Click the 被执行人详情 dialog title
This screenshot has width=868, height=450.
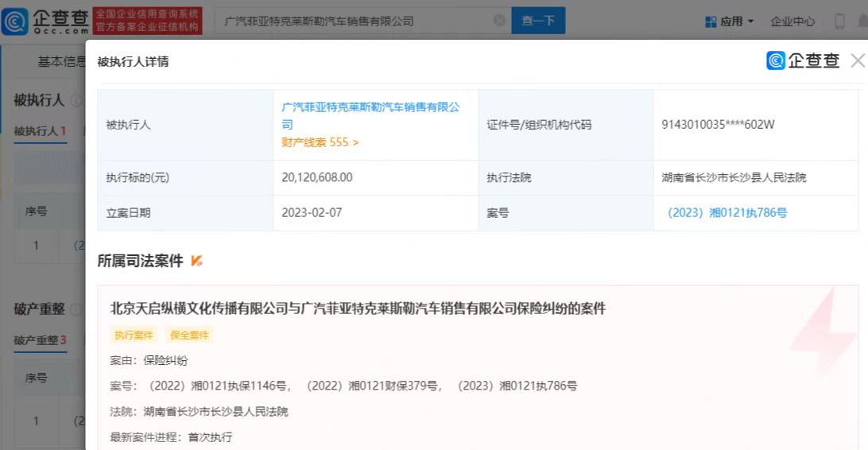133,61
